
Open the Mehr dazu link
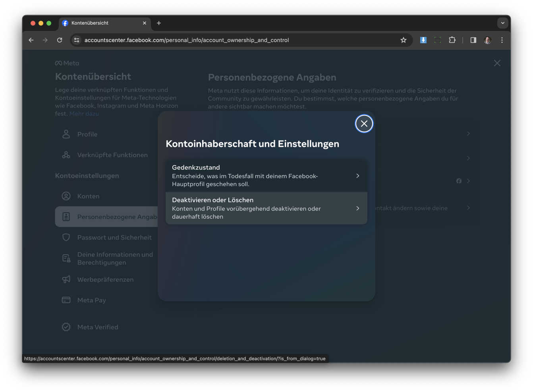tap(84, 114)
